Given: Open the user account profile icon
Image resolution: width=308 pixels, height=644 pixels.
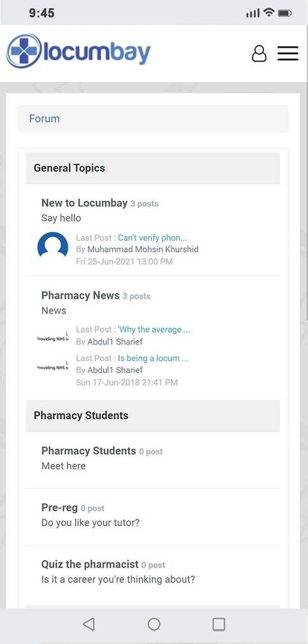Looking at the screenshot, I should pyautogui.click(x=259, y=53).
